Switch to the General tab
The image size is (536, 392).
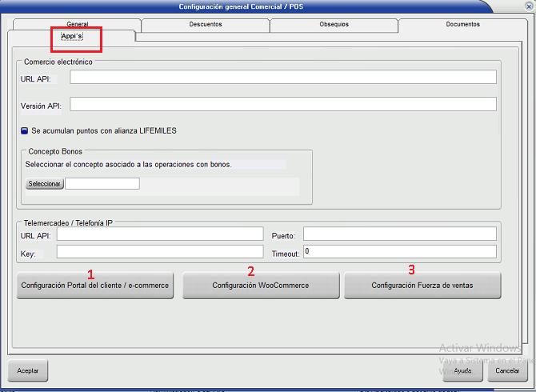click(x=78, y=25)
